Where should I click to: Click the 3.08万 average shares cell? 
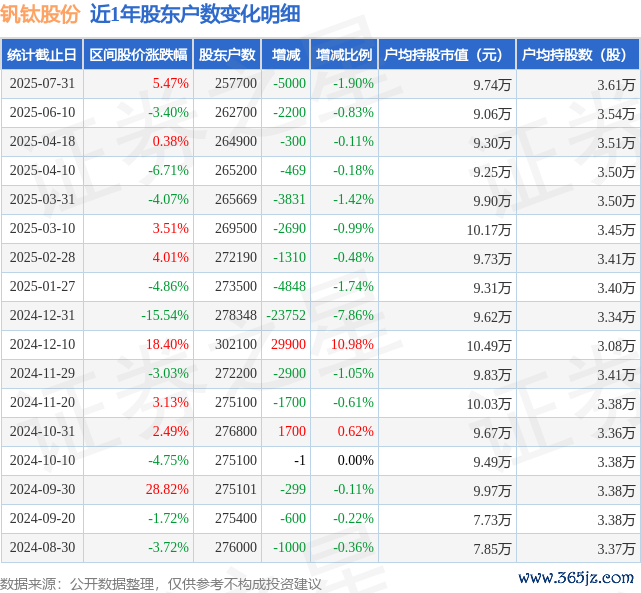(616, 346)
